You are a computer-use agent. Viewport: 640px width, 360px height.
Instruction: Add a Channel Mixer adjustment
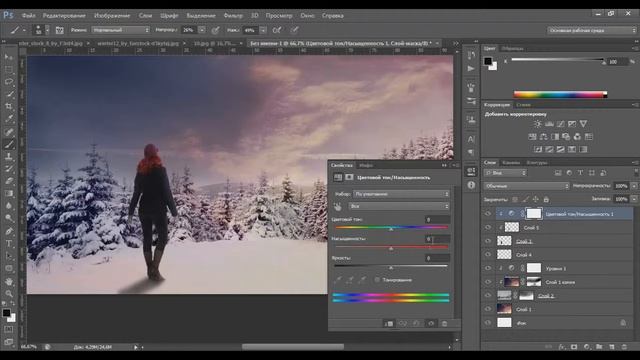click(x=577, y=137)
